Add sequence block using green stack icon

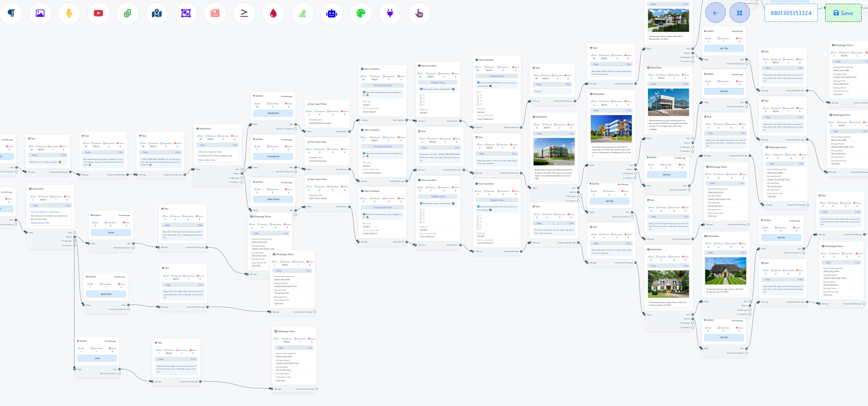(303, 13)
